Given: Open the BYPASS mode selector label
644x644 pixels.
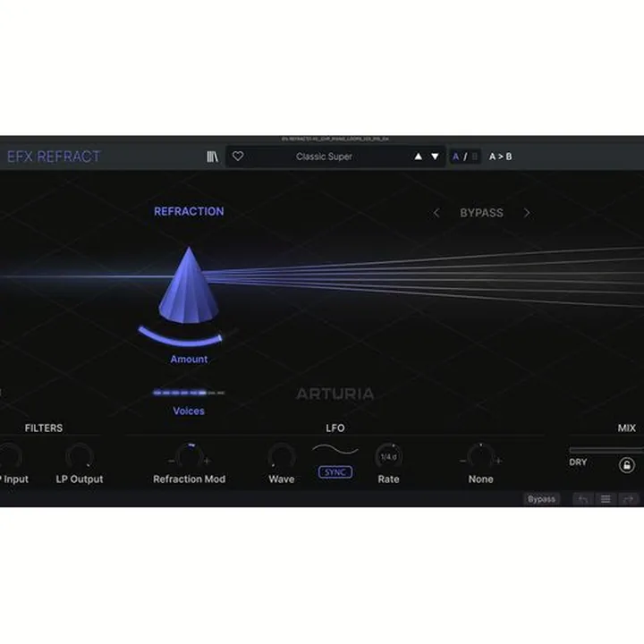Looking at the screenshot, I should click(481, 213).
